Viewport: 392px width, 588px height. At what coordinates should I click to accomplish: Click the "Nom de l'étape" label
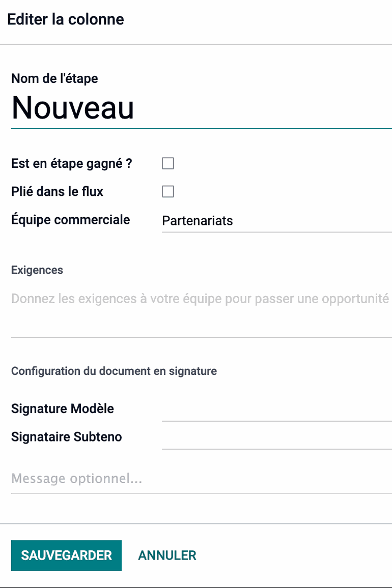(54, 78)
